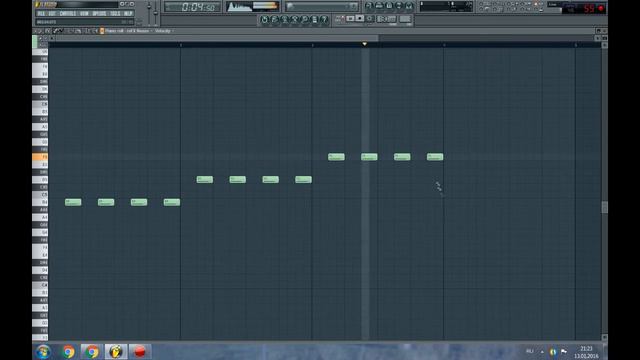Click the highlighted F5 piano key

[40, 157]
